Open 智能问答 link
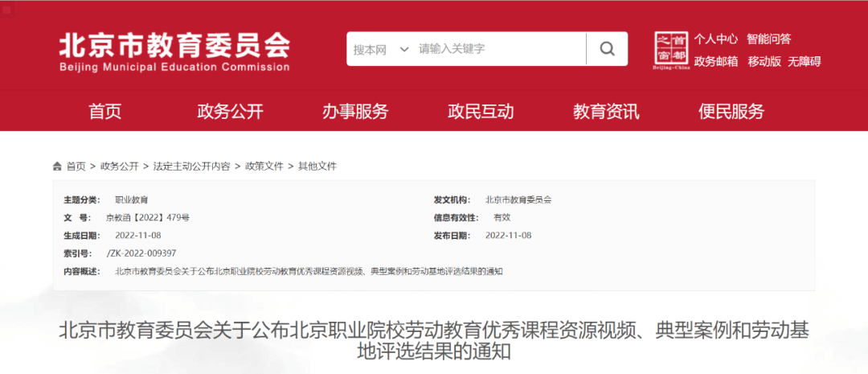 (769, 39)
